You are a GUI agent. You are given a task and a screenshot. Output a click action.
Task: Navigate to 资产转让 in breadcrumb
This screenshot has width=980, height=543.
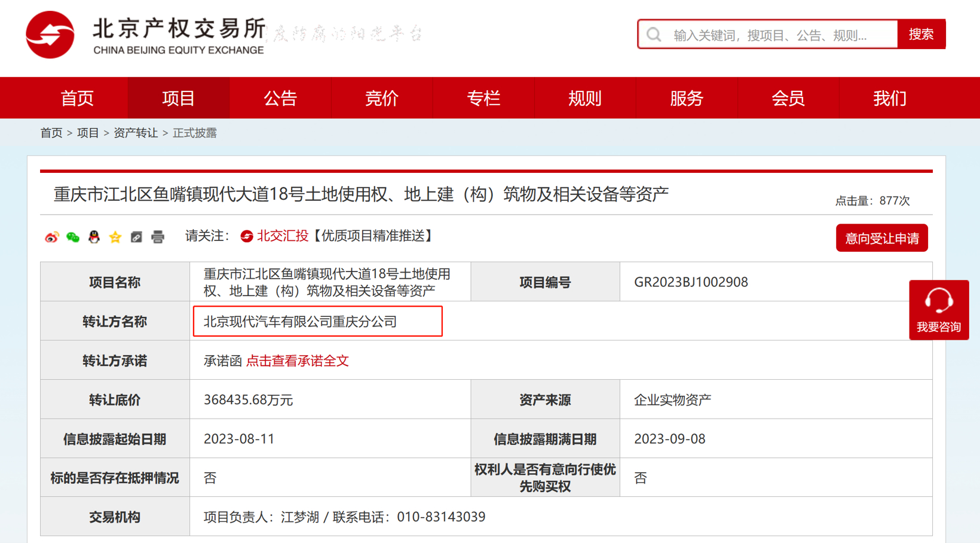(x=136, y=133)
